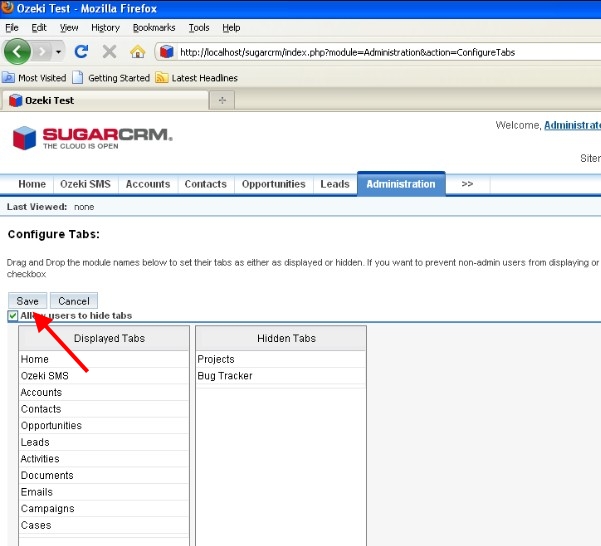This screenshot has width=601, height=546.
Task: Select Opportunities in Displayed Tabs list
Action: [104, 426]
